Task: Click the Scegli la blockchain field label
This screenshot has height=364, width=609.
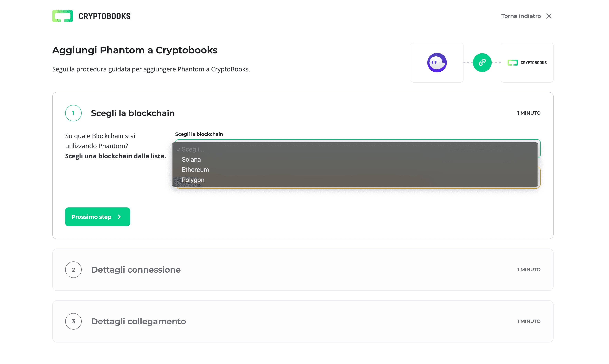Action: click(199, 134)
